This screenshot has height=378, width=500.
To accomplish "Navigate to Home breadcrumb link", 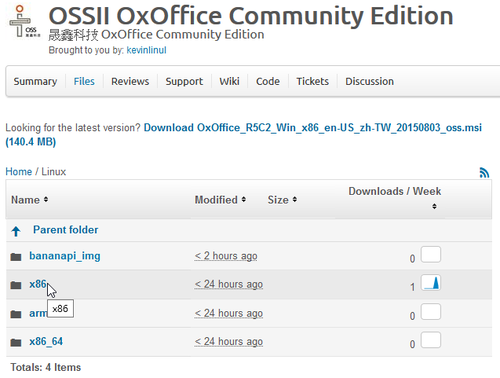I will 19,172.
